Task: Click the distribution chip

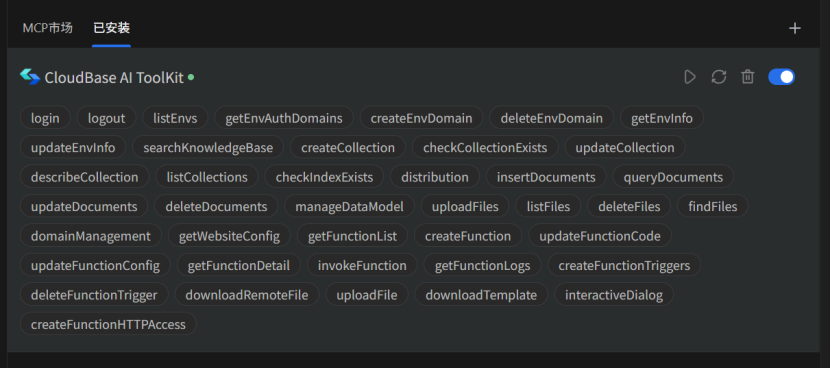Action: tap(435, 177)
